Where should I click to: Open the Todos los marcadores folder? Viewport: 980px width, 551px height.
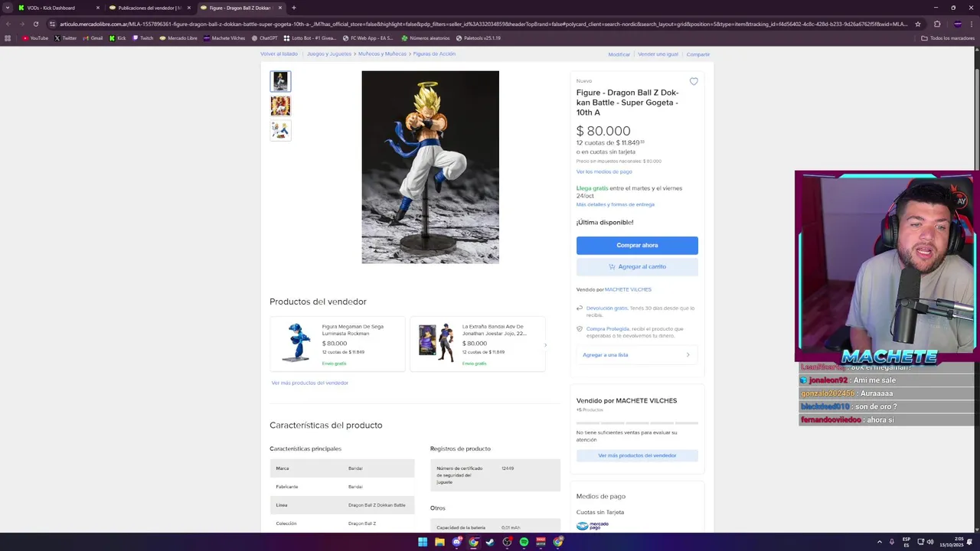tap(948, 38)
